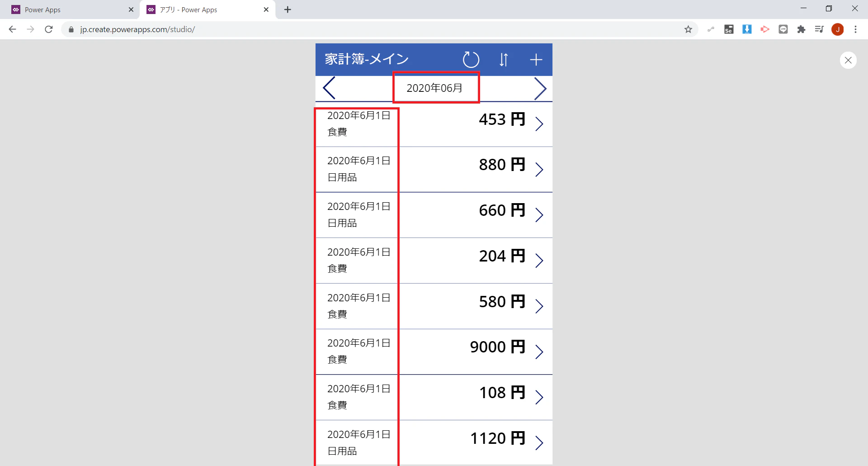The image size is (868, 466).
Task: Close the アプリ - Power Apps tab
Action: click(x=266, y=10)
